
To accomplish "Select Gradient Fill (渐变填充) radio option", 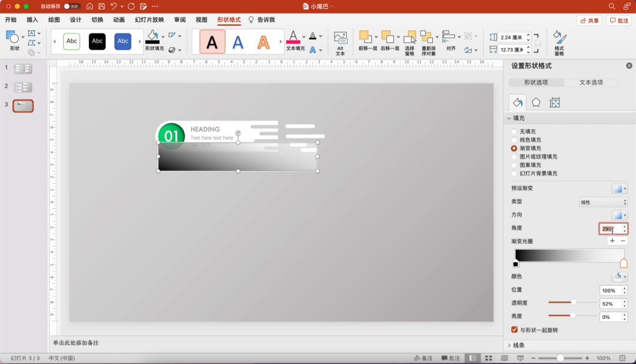I will [514, 148].
